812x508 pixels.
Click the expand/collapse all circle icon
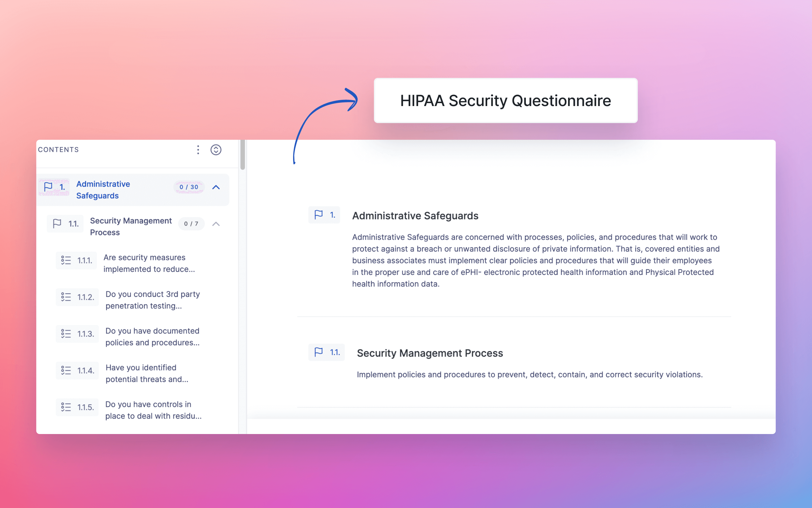tap(216, 150)
